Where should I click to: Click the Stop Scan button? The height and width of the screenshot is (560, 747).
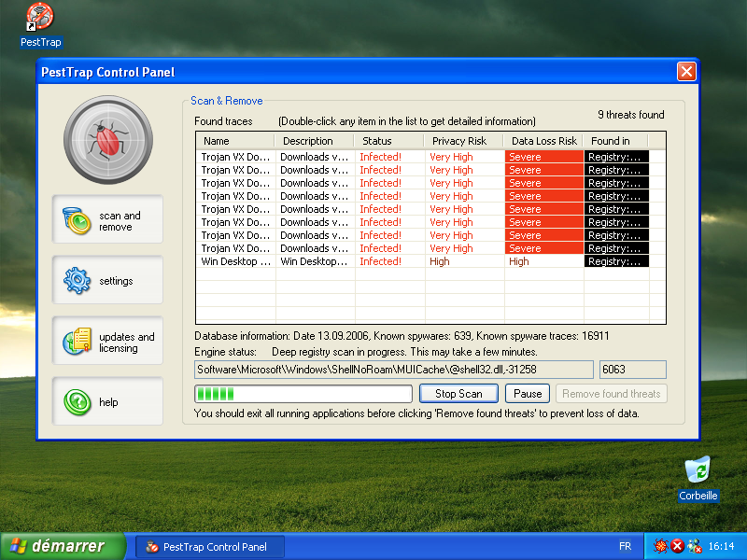[458, 394]
